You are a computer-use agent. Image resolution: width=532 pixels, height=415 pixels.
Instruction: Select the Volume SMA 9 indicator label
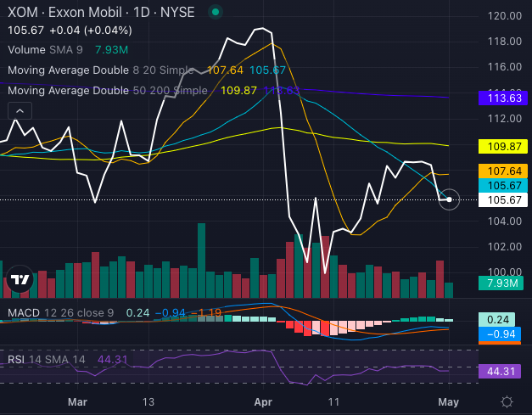point(45,50)
